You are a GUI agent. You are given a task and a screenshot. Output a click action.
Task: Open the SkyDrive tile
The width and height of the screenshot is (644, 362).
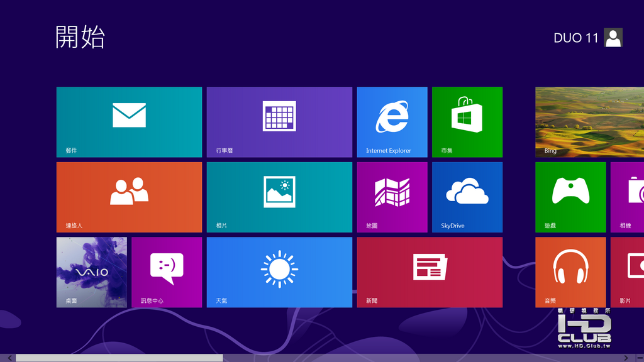(x=467, y=197)
